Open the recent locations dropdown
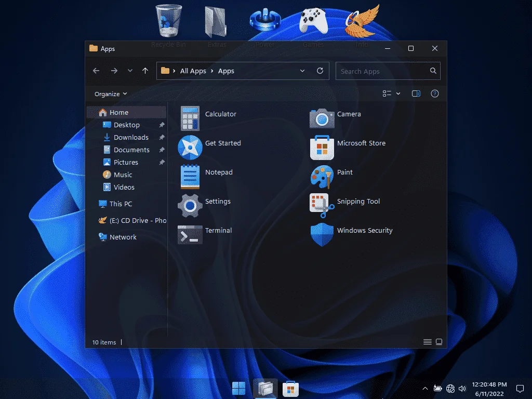532x399 pixels. (130, 71)
